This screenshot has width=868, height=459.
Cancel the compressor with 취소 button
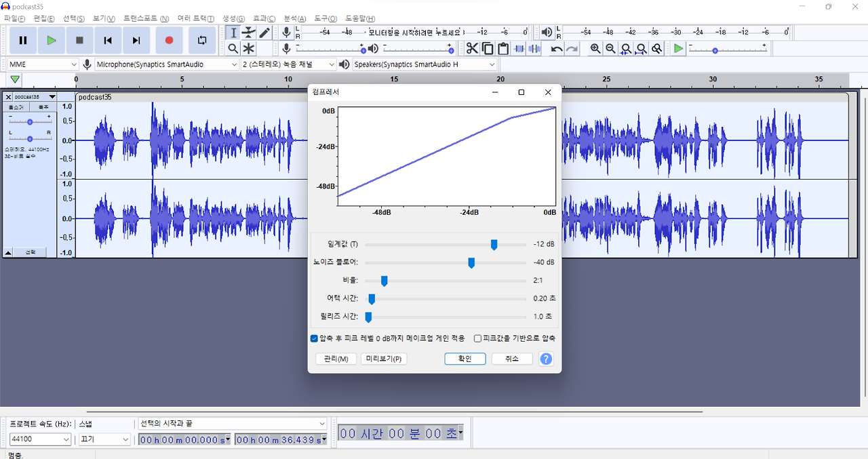[512, 359]
